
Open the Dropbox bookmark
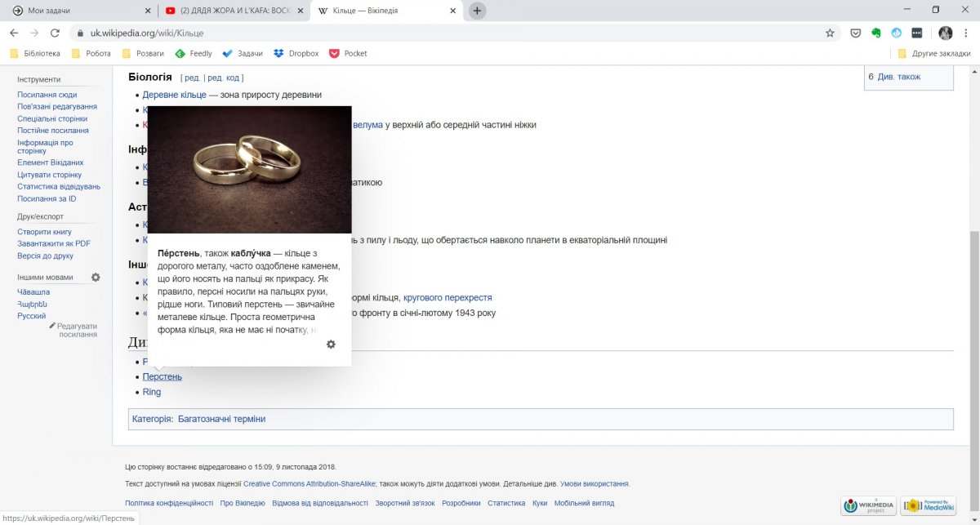pos(296,54)
